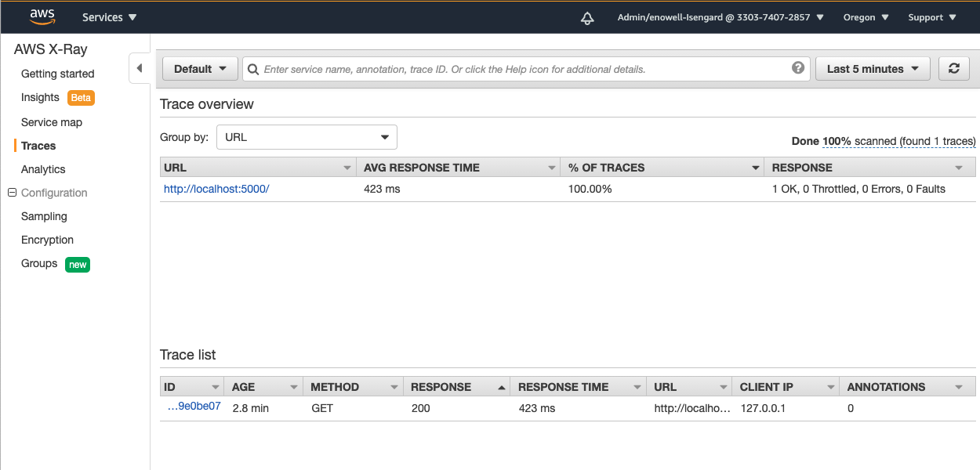
Task: Click the 100% scanned found traces link
Action: click(x=898, y=141)
